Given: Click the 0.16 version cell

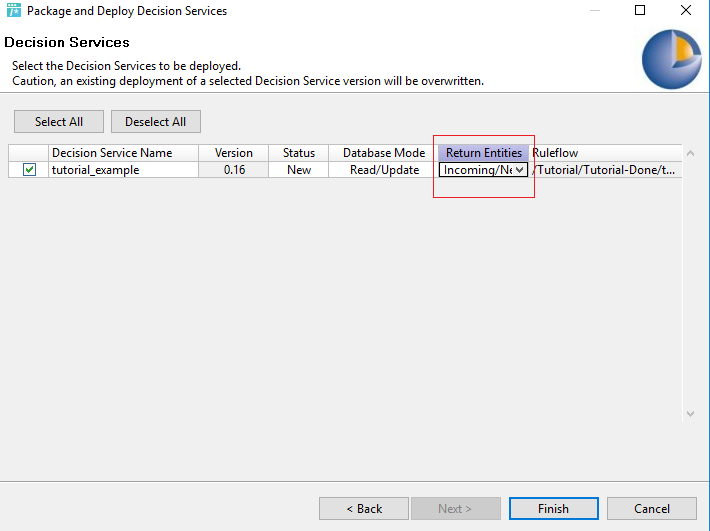Looking at the screenshot, I should coord(234,170).
